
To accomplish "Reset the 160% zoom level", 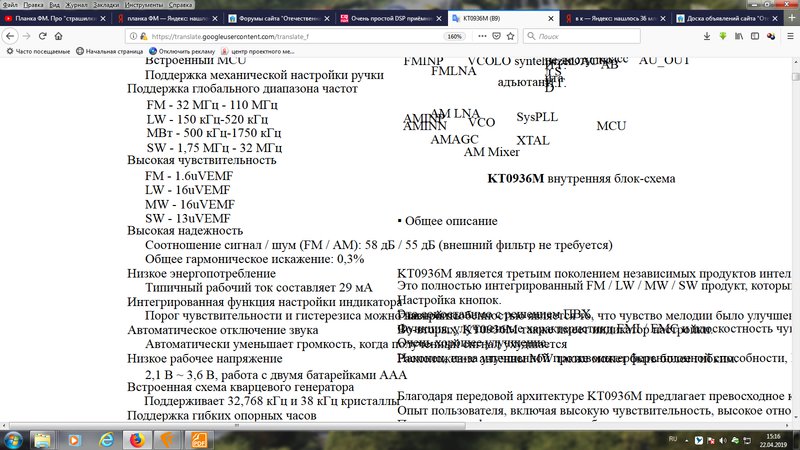I will pyautogui.click(x=454, y=36).
